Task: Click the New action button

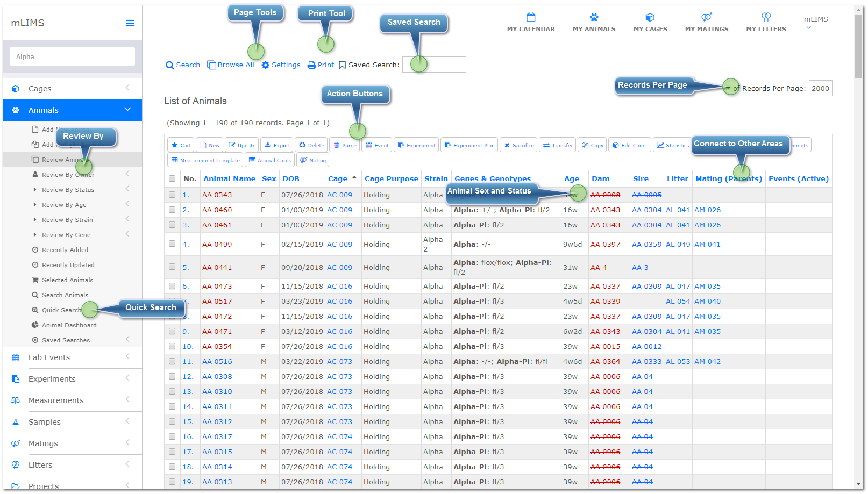Action: coord(210,145)
